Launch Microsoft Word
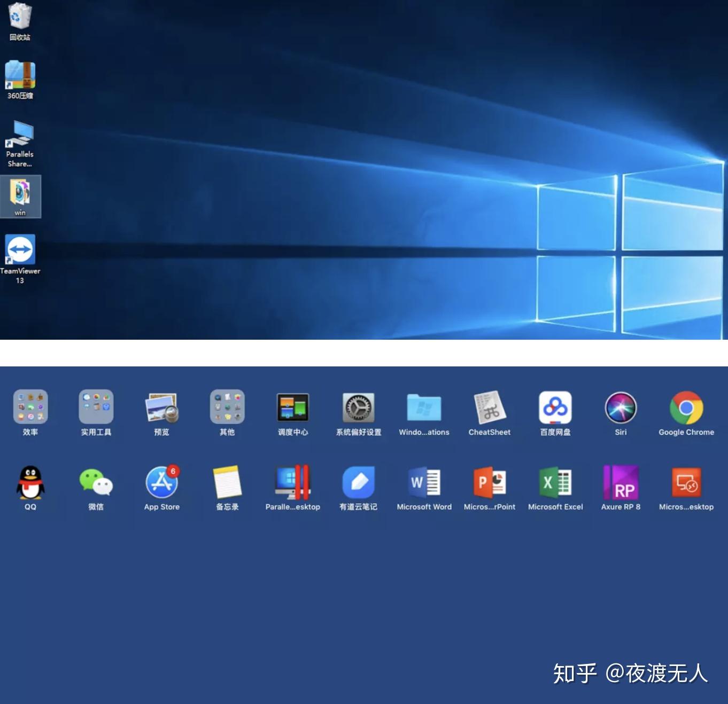Image resolution: width=728 pixels, height=704 pixels. [424, 483]
